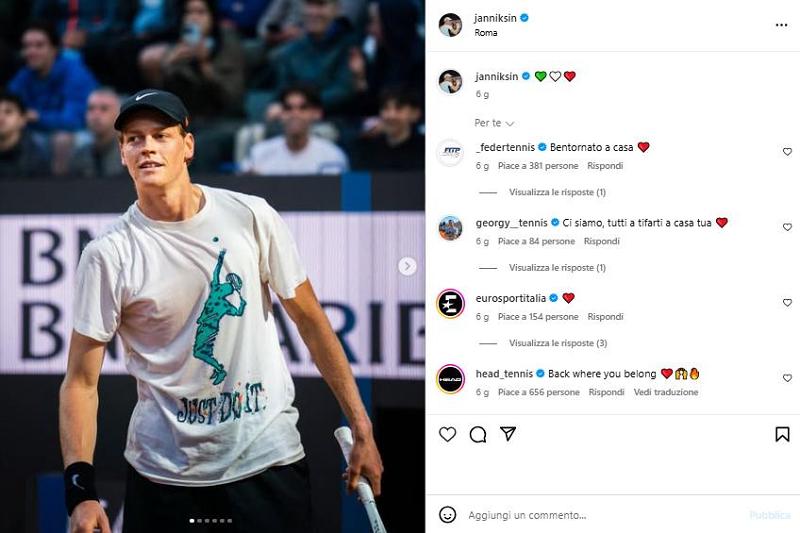Open emoji picker in comment box
The width and height of the screenshot is (800, 533).
[448, 515]
